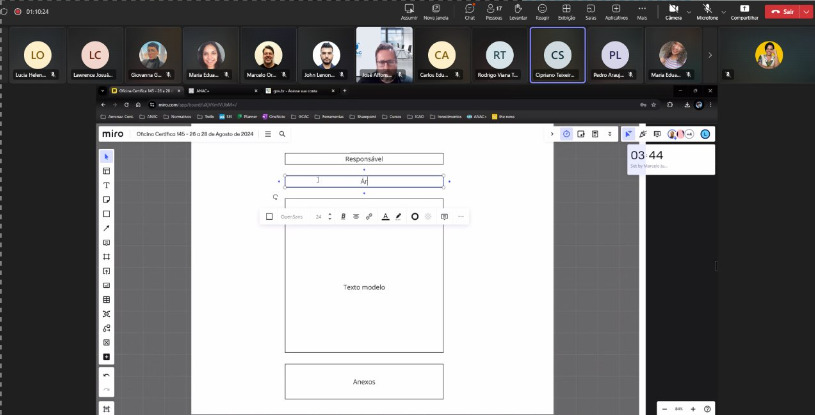Select the Text tool in Miro's left toolbar
Image resolution: width=815 pixels, height=415 pixels.
pyautogui.click(x=107, y=185)
